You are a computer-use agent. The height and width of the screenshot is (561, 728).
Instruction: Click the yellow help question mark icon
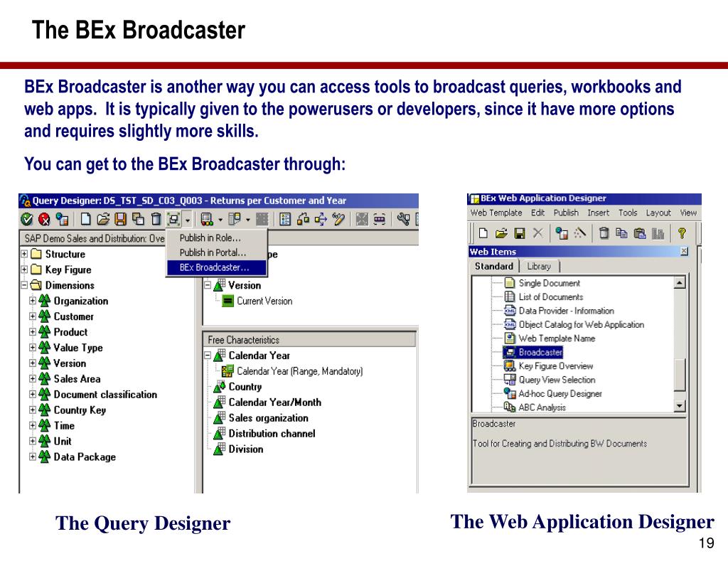tap(682, 233)
